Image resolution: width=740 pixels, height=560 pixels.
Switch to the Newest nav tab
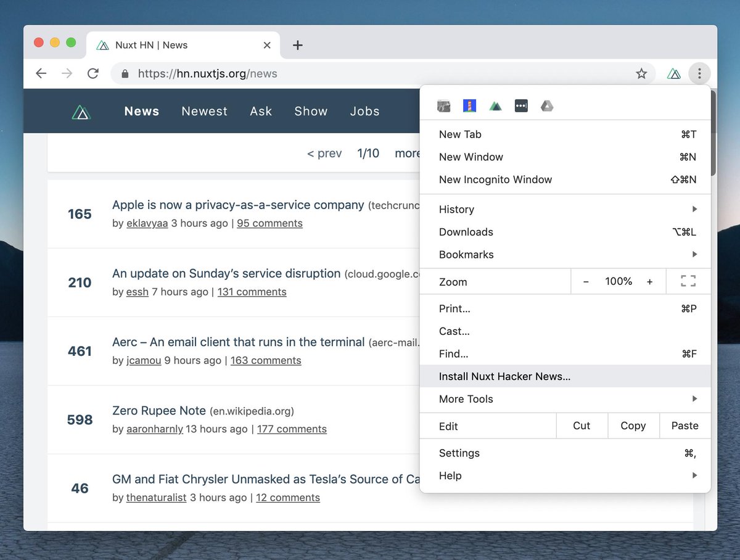[205, 112]
